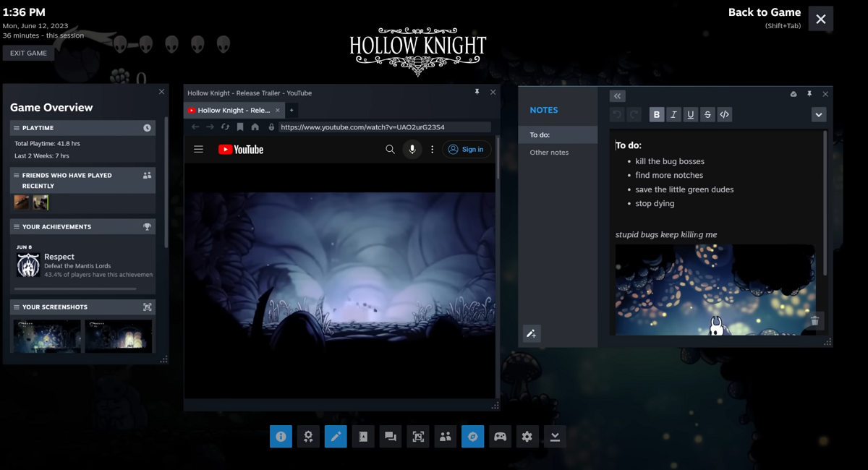Open the achievements panel from the overlay toolbar
The width and height of the screenshot is (868, 470).
pyautogui.click(x=308, y=436)
